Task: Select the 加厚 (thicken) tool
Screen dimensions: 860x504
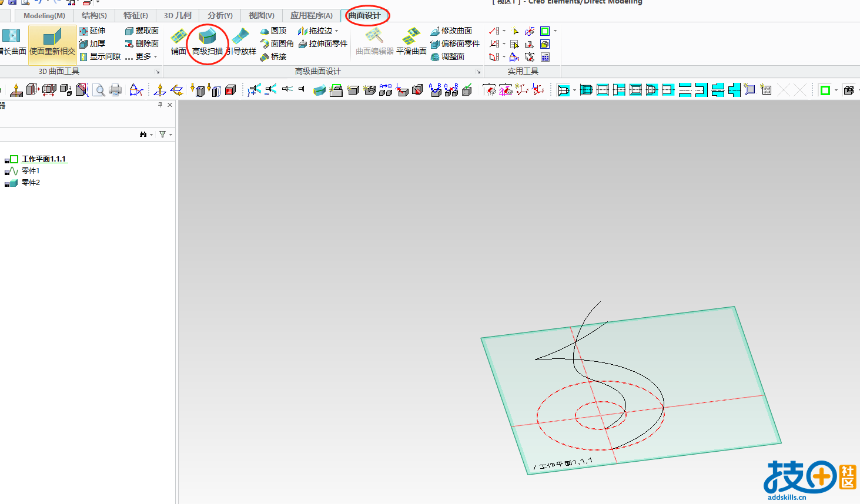Action: pos(93,43)
